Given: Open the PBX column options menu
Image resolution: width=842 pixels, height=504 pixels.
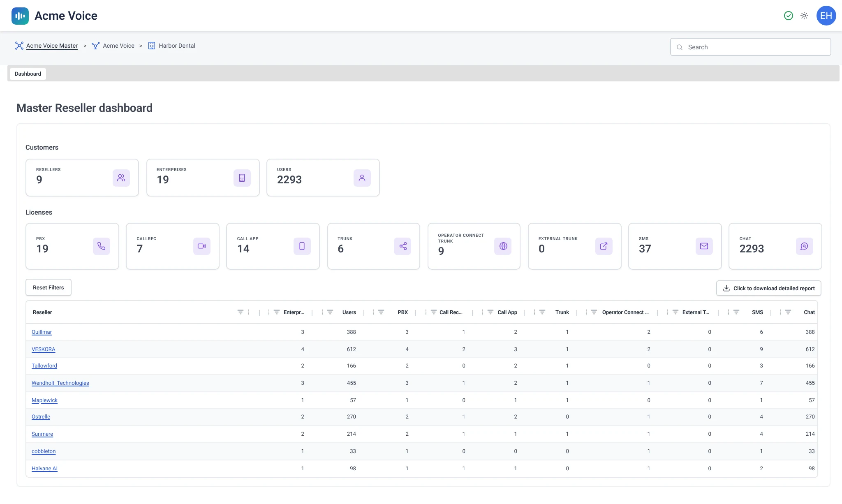Looking at the screenshot, I should click(x=373, y=312).
